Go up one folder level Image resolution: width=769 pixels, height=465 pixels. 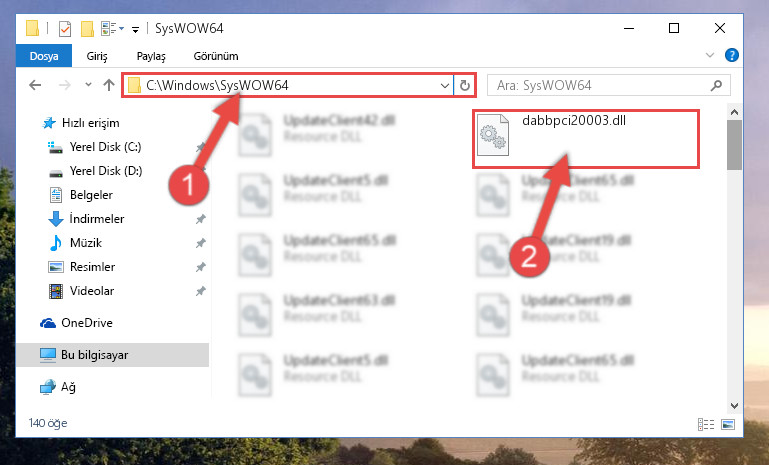(109, 85)
